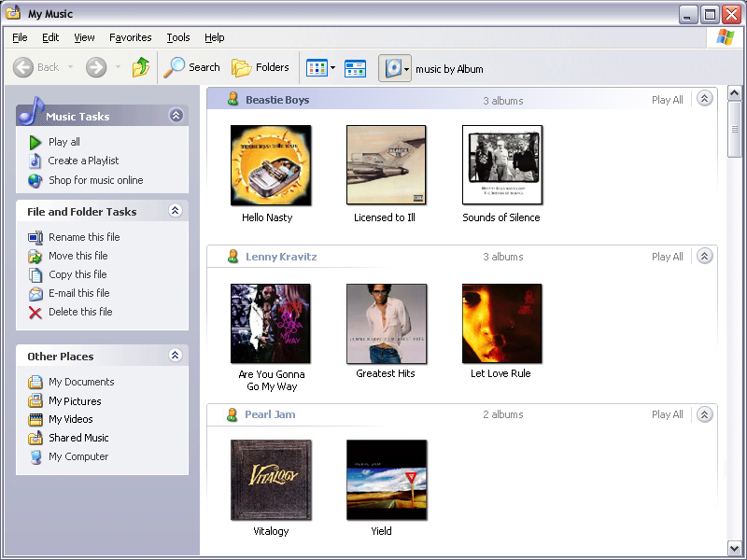This screenshot has height=560, width=747.
Task: Click the Beastie Boys artist icon
Action: coord(233,99)
